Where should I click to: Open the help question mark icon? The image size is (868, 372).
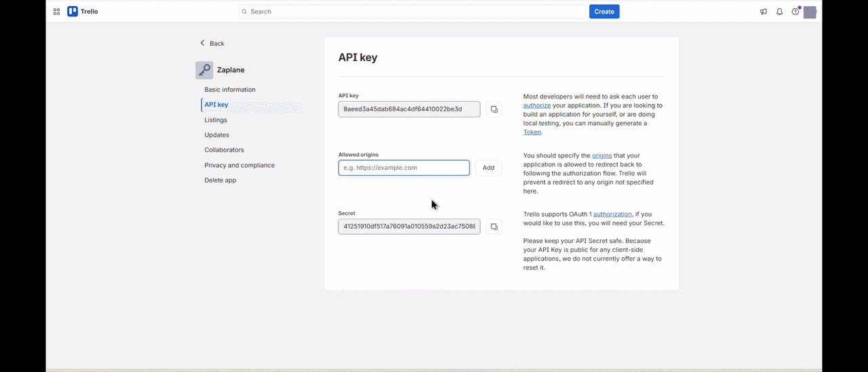tap(795, 12)
